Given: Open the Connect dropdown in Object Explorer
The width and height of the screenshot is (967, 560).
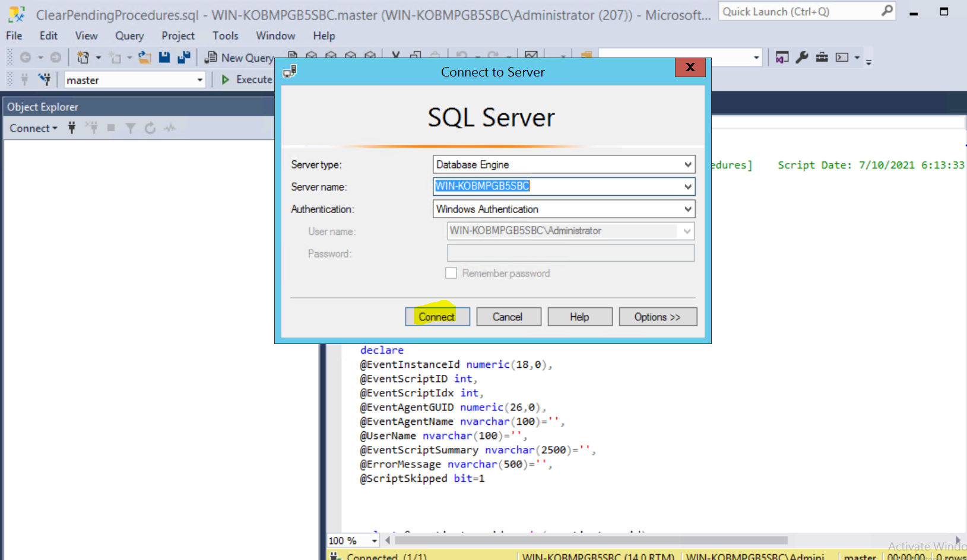Looking at the screenshot, I should 33,128.
